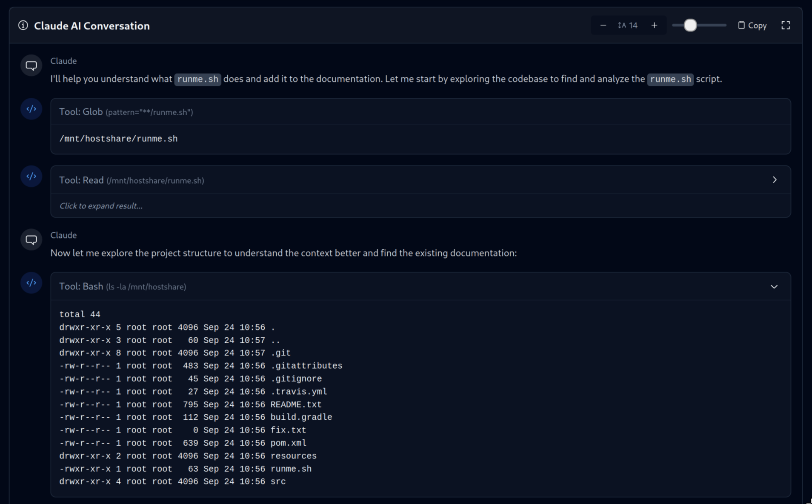Click the code icon beside the Glob tool
Screen dimensions: 812x504
(31, 108)
